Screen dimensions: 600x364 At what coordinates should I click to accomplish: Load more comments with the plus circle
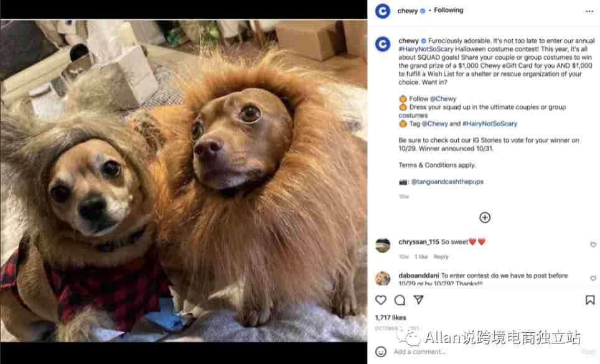485,218
